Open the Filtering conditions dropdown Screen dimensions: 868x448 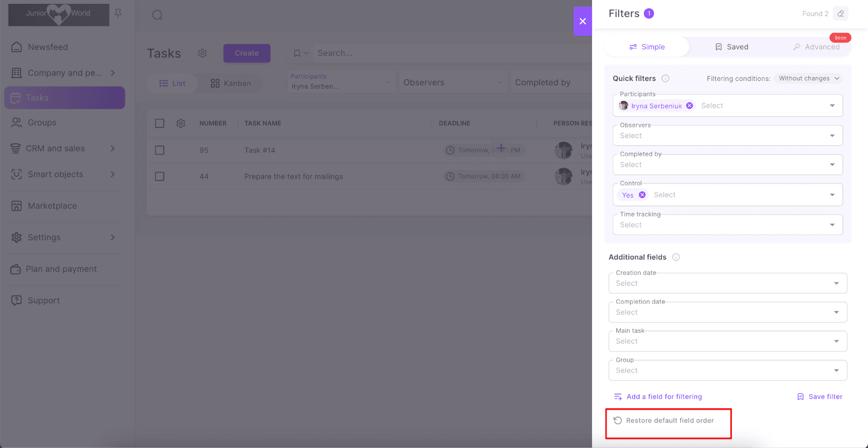pos(808,79)
